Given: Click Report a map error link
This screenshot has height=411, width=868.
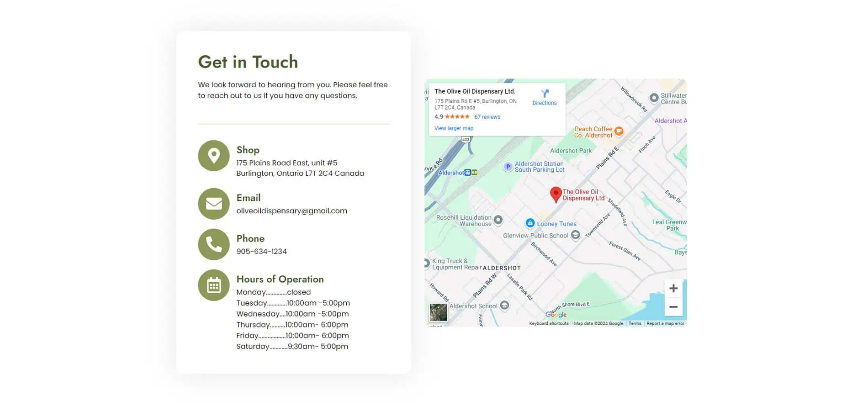Looking at the screenshot, I should [x=665, y=323].
